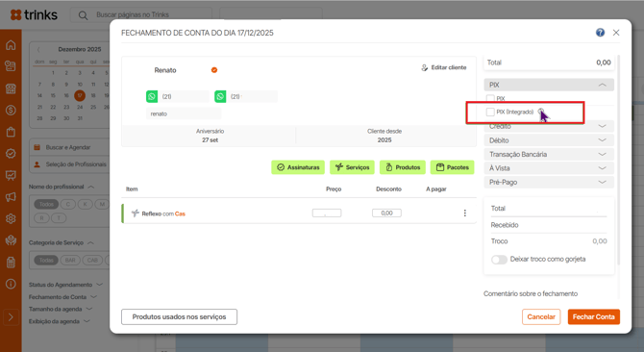The height and width of the screenshot is (352, 644).
Task: Expand Status do Agendamento filter
Action: (x=65, y=285)
